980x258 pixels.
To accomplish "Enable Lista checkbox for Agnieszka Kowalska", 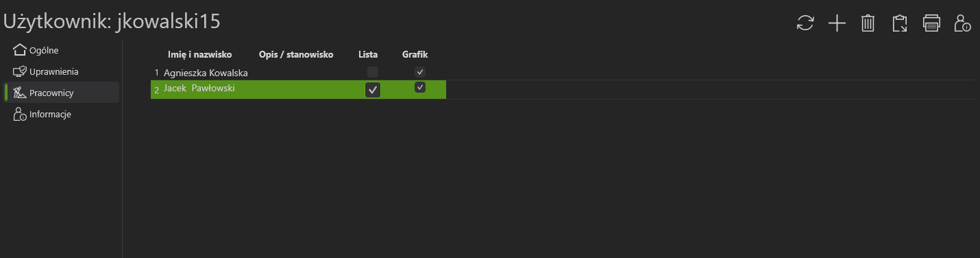I will coord(373,72).
